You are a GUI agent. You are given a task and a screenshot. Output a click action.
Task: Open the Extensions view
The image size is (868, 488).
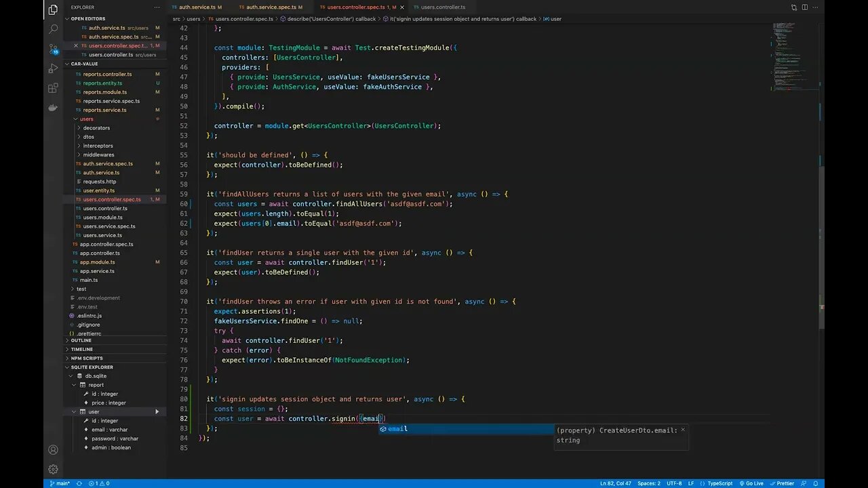pyautogui.click(x=53, y=88)
